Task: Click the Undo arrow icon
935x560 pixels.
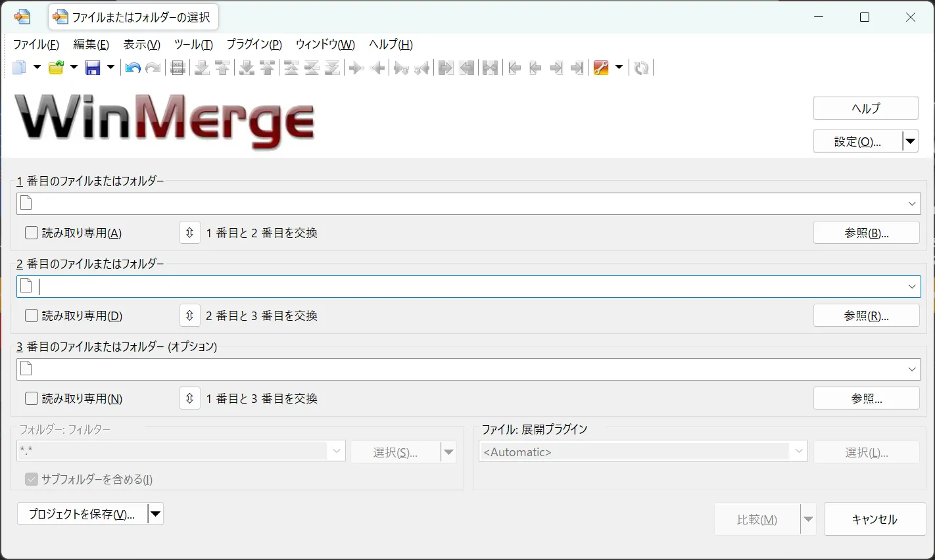Action: tap(133, 67)
